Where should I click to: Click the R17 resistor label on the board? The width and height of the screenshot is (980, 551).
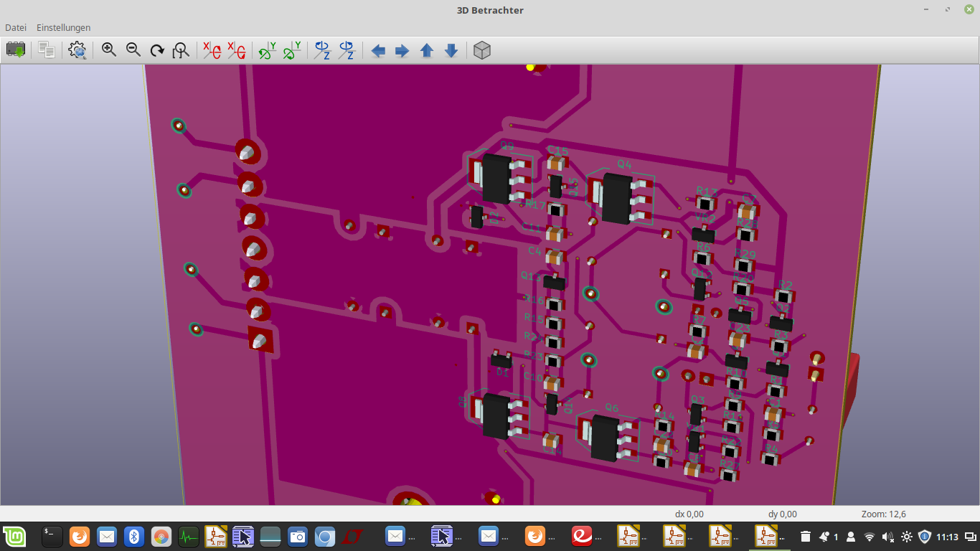tap(536, 204)
